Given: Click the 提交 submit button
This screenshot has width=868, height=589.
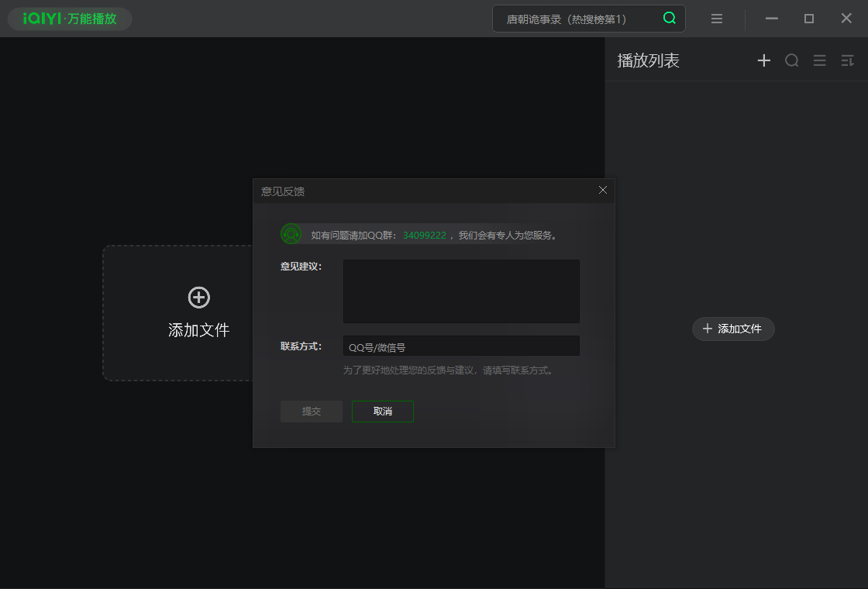Looking at the screenshot, I should pyautogui.click(x=311, y=412).
